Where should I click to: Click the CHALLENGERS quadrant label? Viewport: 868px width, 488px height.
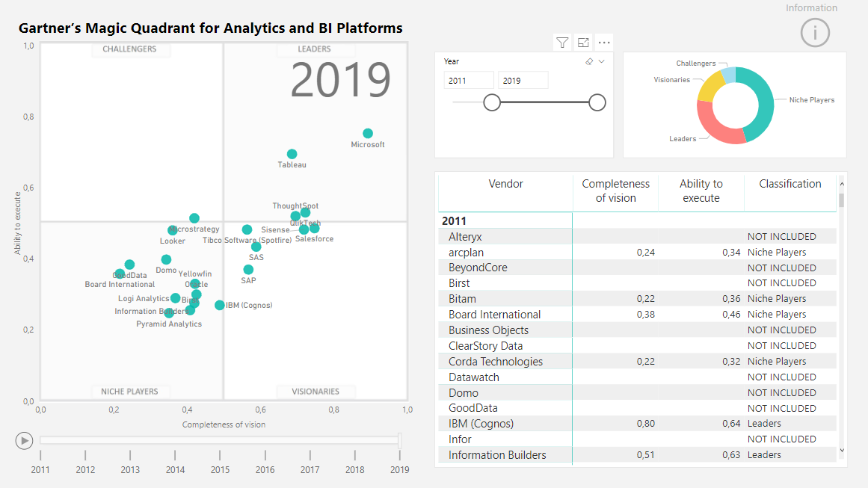(x=129, y=49)
